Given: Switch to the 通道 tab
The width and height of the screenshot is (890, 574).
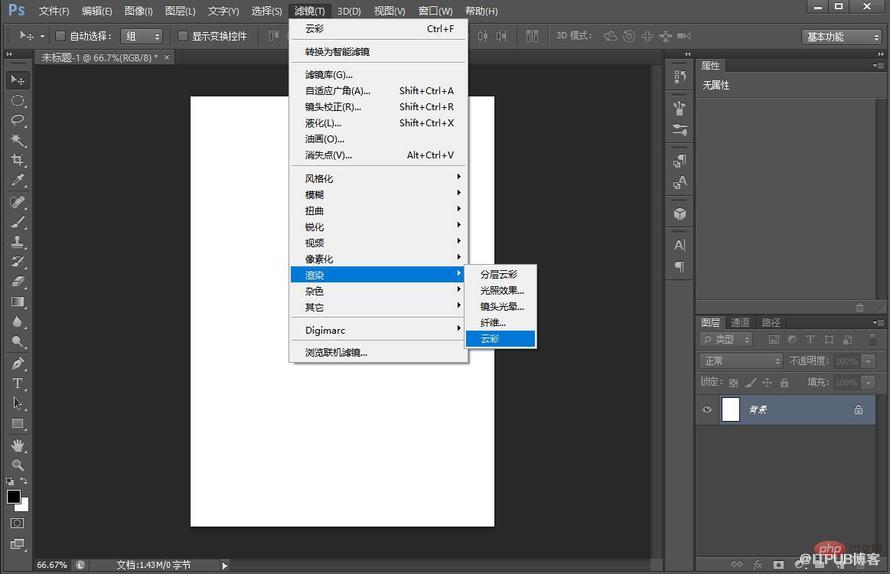Looking at the screenshot, I should point(740,322).
